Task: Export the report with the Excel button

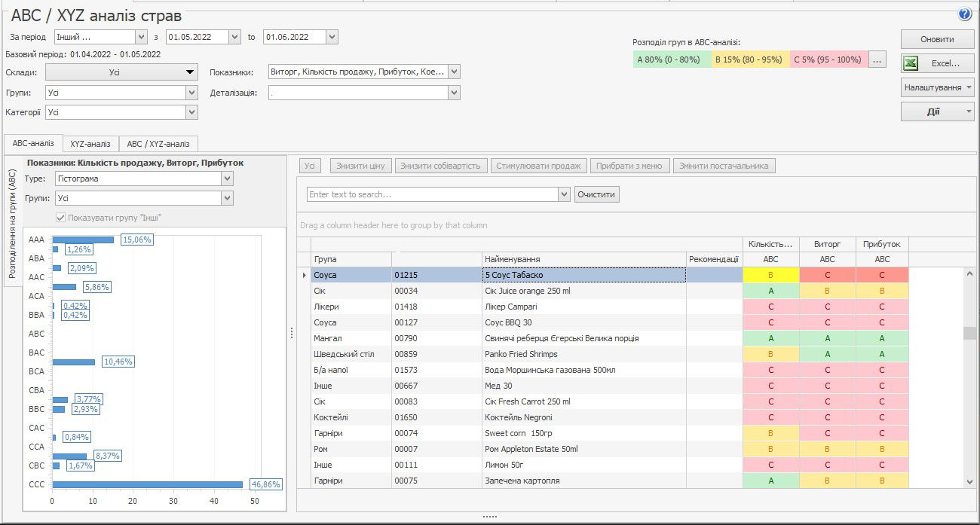Action: (937, 63)
